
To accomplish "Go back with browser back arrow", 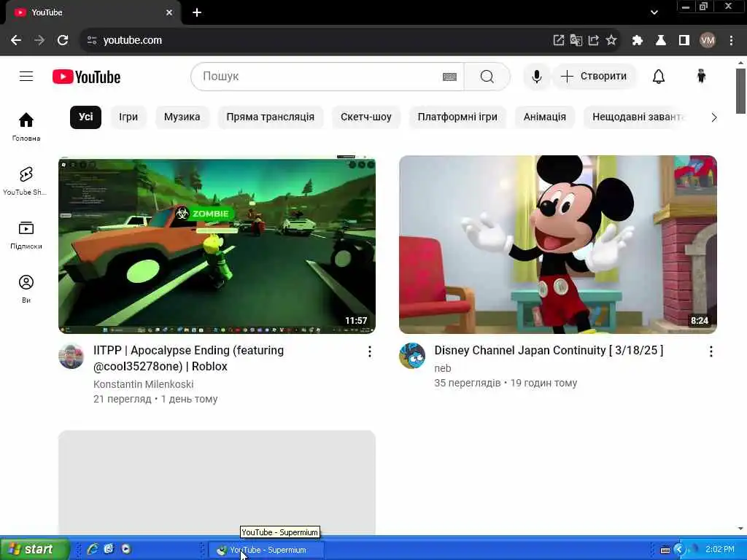I will pyautogui.click(x=16, y=40).
